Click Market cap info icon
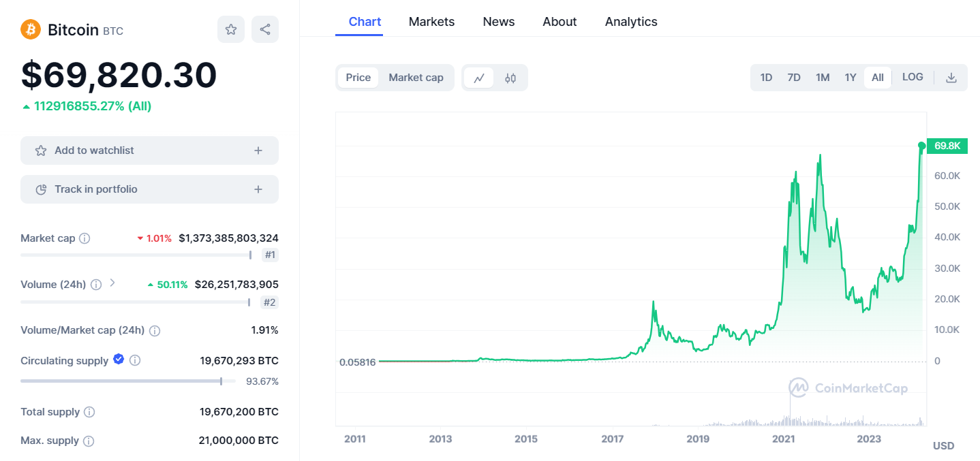 (x=85, y=238)
